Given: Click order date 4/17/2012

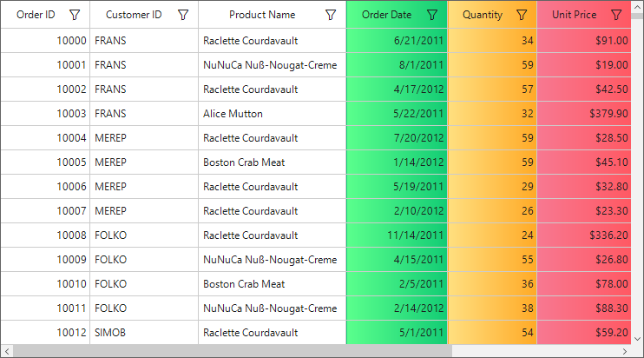Looking at the screenshot, I should (397, 89).
